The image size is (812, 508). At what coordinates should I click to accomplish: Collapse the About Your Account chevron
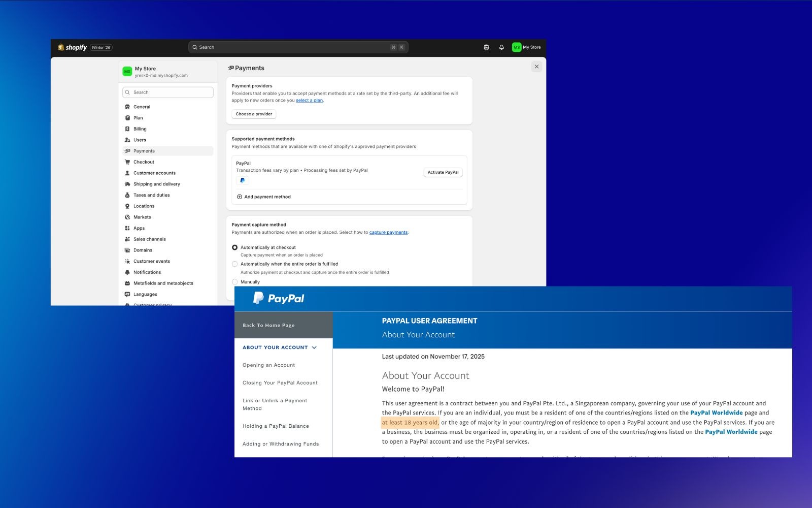pyautogui.click(x=314, y=347)
